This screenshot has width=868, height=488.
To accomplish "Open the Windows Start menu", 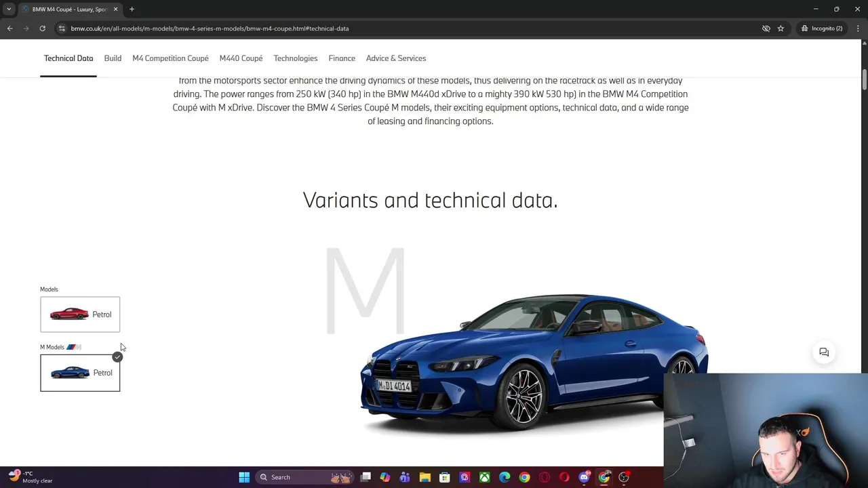I will 244,477.
